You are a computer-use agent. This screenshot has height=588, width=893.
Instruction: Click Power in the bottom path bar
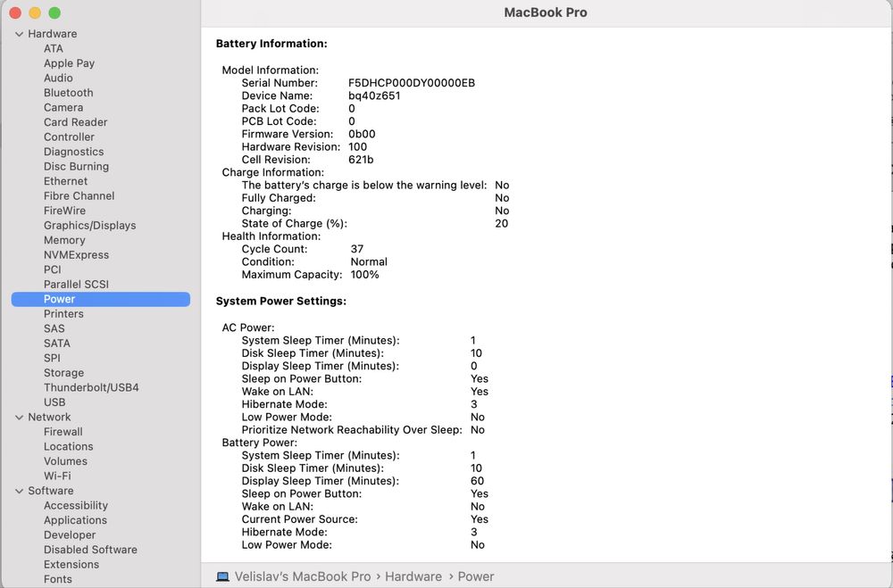coord(476,576)
